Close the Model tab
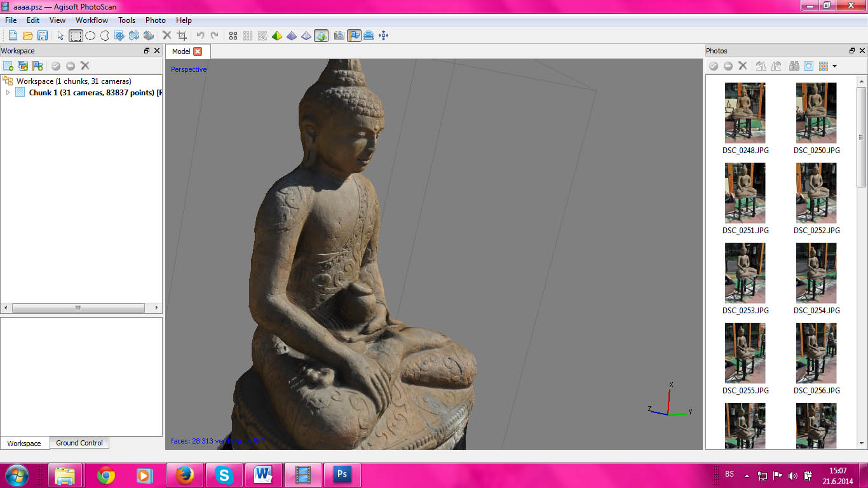The image size is (868, 488). 198,51
